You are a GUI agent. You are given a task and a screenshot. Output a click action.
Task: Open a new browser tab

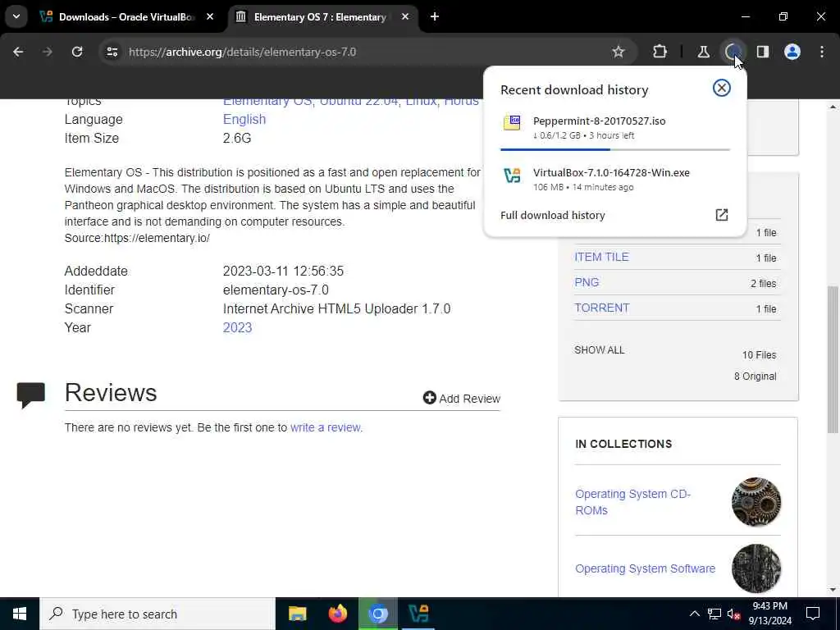[435, 16]
